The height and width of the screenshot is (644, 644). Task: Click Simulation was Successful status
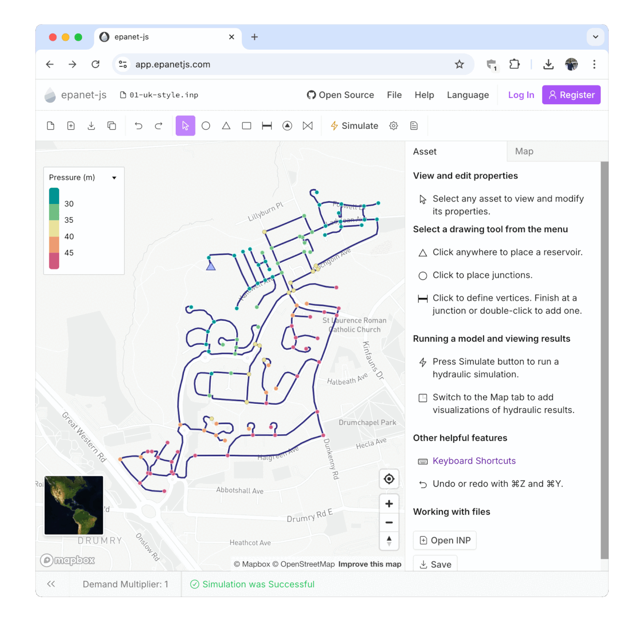click(253, 584)
